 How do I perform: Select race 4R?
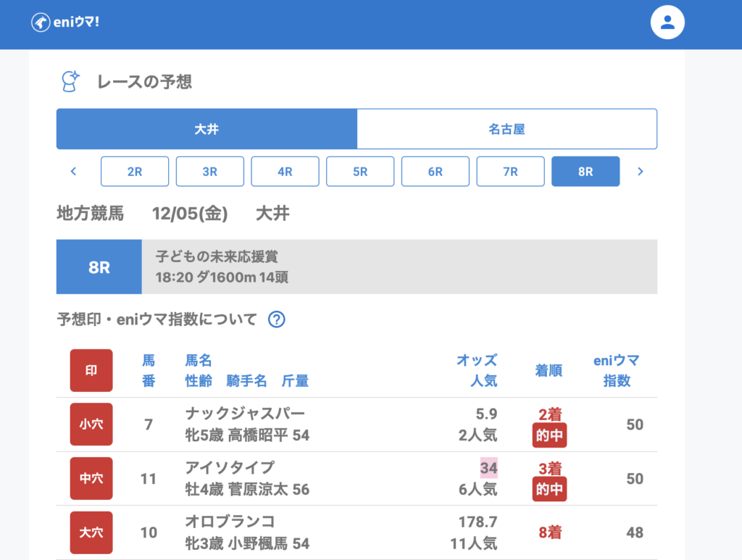[x=285, y=172]
